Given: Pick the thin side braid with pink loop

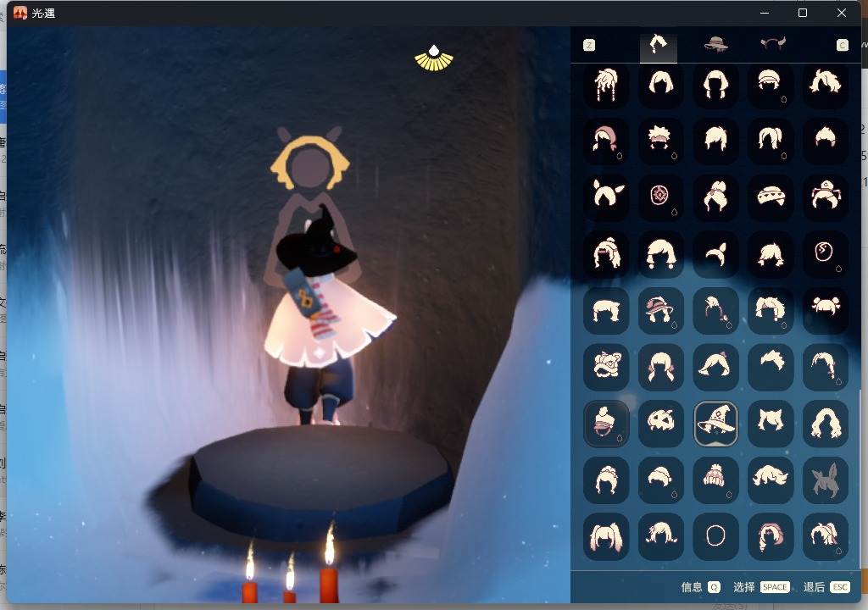Looking at the screenshot, I should coord(715,310).
